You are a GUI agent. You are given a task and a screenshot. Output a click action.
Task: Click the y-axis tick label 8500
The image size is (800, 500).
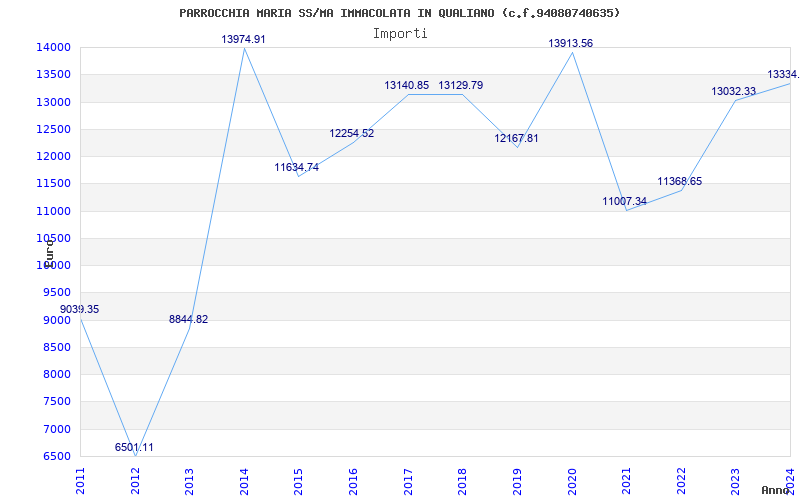56,347
